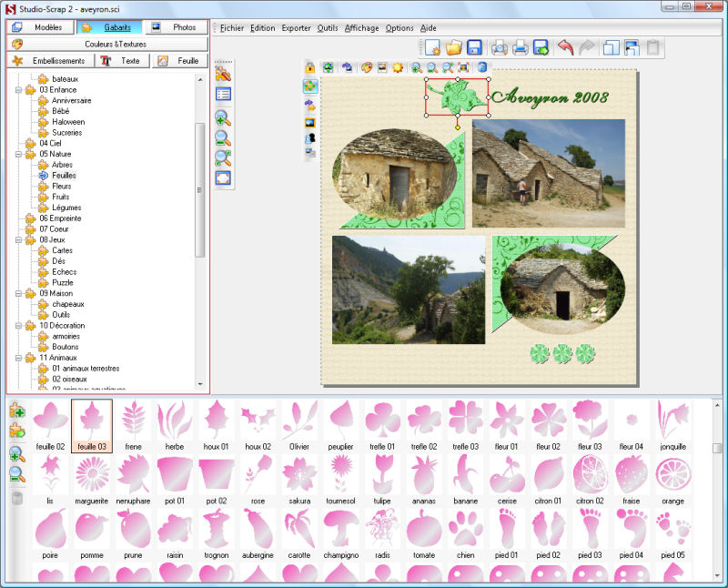Select the 07 Coeur folder

(x=54, y=229)
